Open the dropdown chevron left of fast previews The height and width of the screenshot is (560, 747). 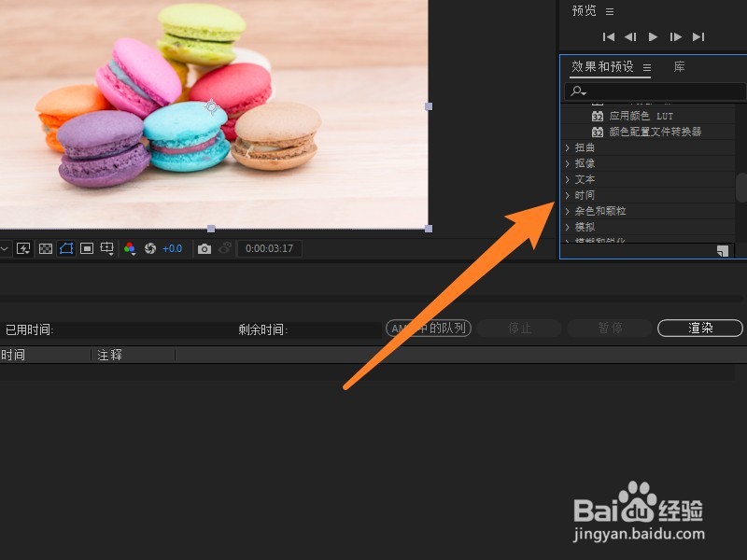click(x=4, y=248)
